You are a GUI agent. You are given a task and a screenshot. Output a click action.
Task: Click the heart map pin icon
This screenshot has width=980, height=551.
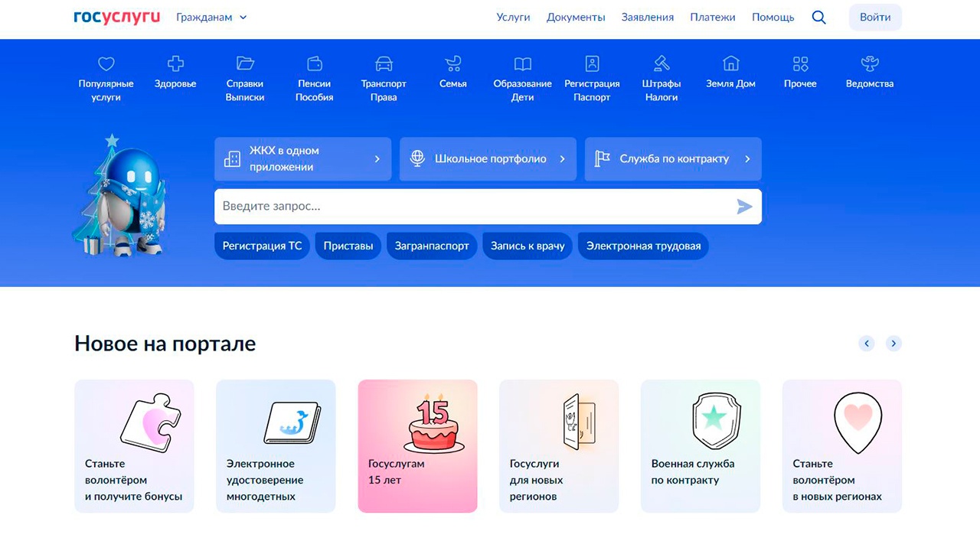(x=857, y=423)
